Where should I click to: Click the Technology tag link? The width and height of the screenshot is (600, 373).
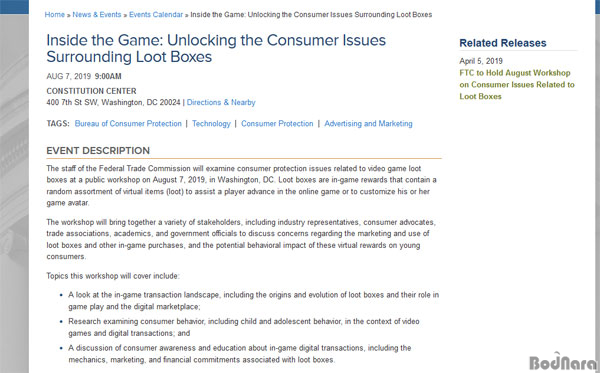click(211, 124)
